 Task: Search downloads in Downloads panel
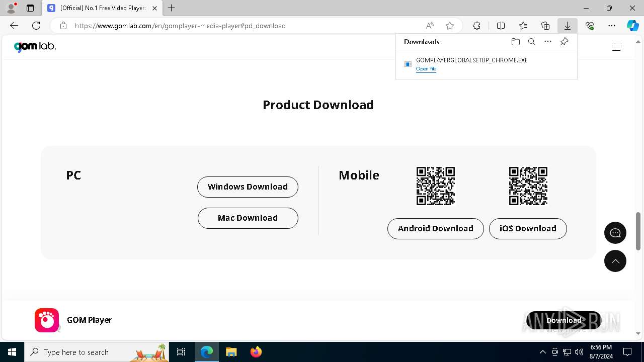pos(531,42)
